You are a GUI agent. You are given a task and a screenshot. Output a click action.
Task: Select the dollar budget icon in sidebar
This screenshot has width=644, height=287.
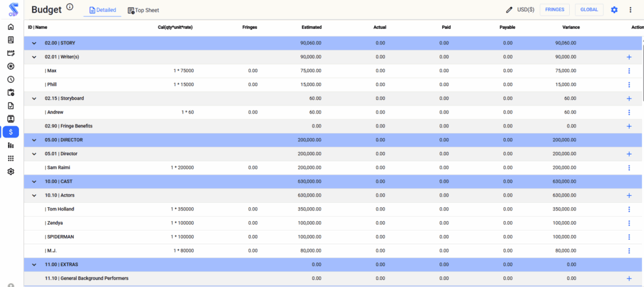pyautogui.click(x=11, y=132)
